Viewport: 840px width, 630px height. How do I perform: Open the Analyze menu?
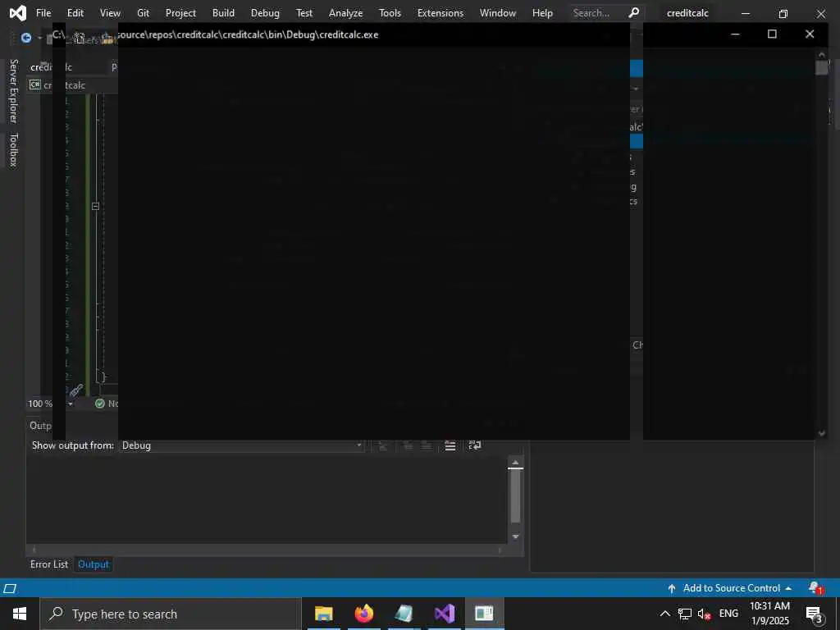345,13
